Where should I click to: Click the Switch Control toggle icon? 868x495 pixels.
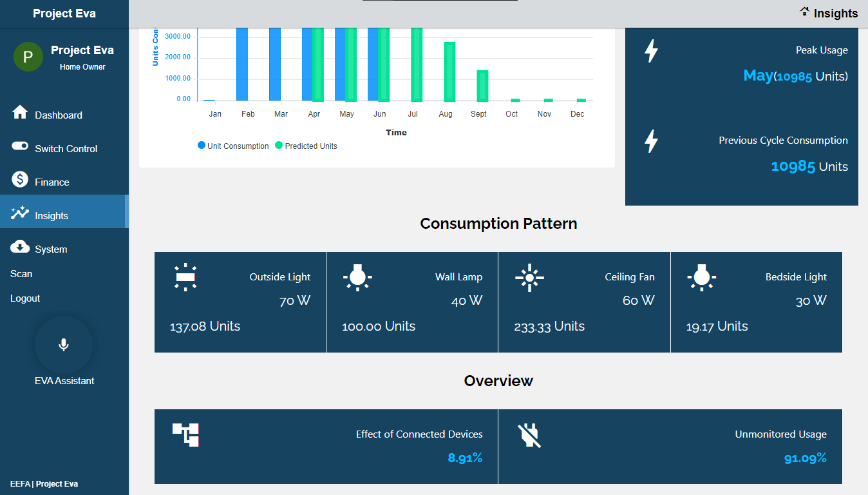point(20,146)
